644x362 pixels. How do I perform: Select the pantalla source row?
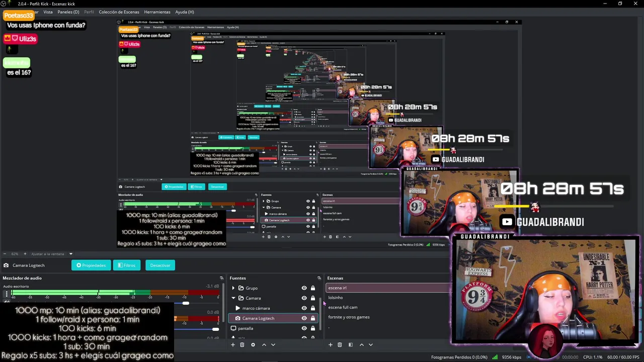[274, 328]
